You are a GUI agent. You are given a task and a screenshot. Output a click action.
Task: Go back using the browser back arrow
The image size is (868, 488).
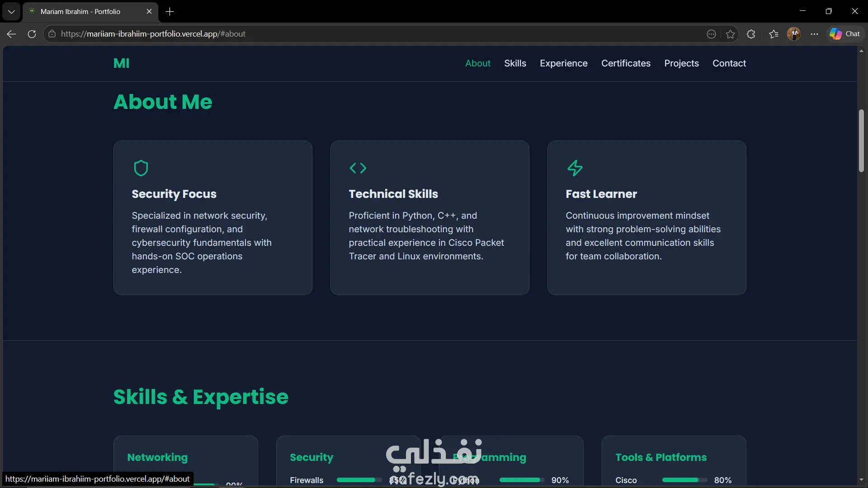(11, 34)
